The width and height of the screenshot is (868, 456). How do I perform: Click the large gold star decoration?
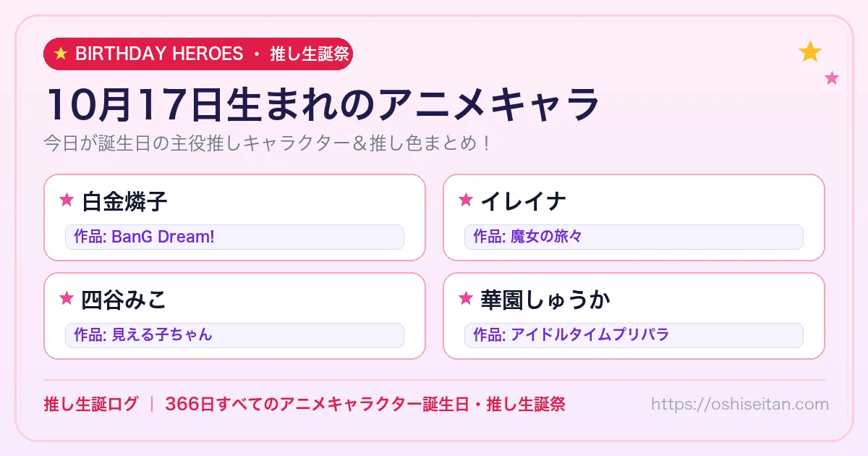(x=810, y=51)
